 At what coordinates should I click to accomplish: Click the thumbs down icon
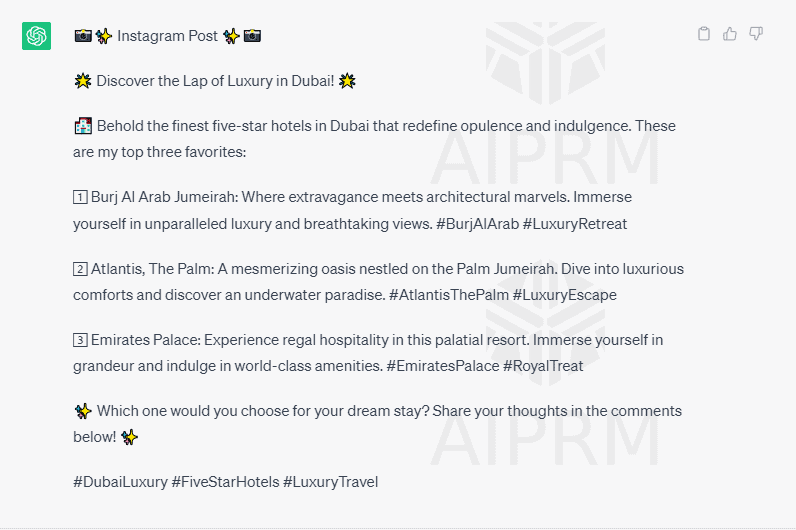coord(756,34)
